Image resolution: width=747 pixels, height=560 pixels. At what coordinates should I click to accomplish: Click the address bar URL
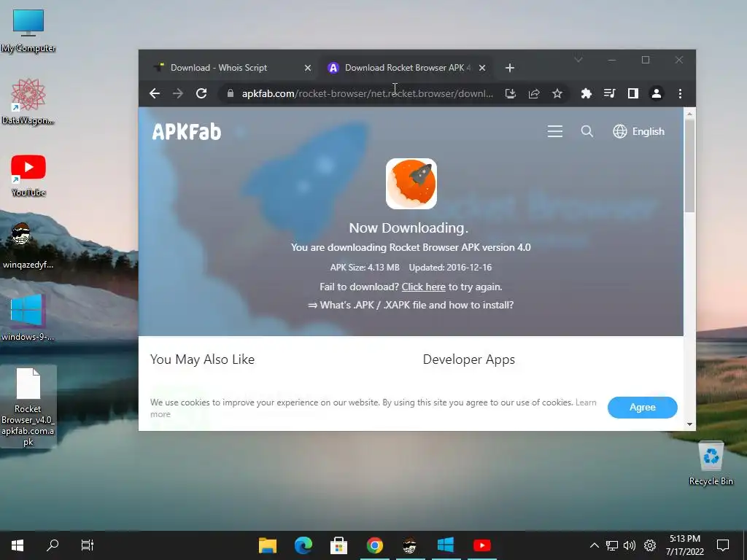368,93
